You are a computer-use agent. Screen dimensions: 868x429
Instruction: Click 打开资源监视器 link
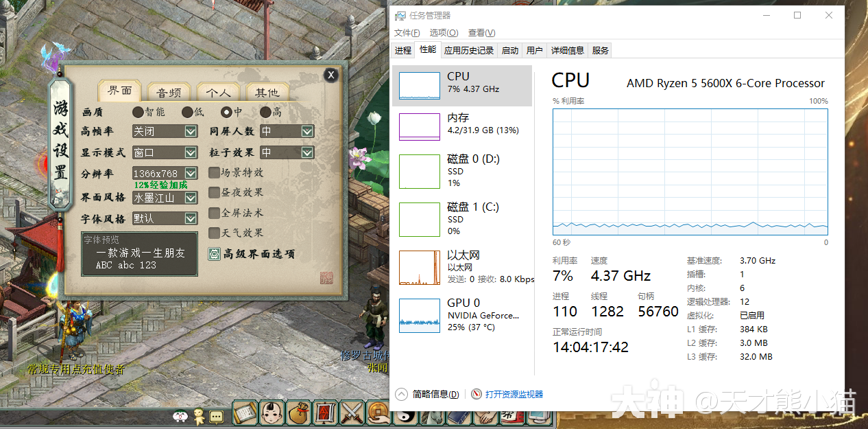(x=514, y=394)
